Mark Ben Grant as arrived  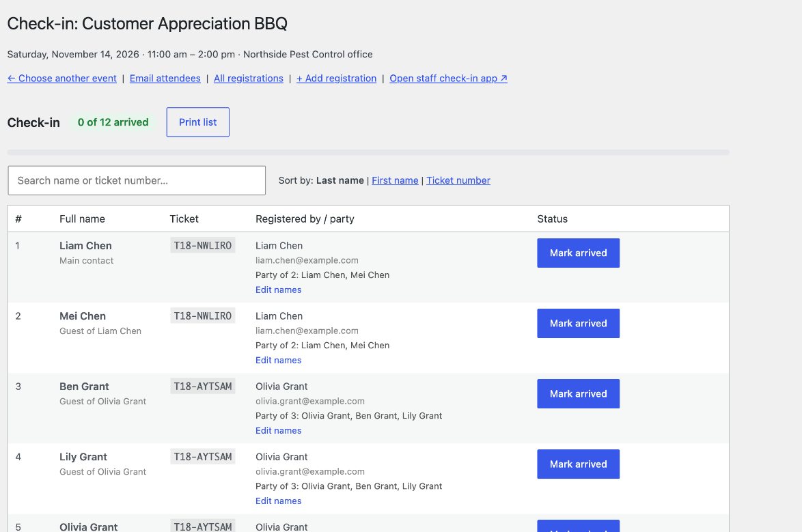(x=579, y=394)
